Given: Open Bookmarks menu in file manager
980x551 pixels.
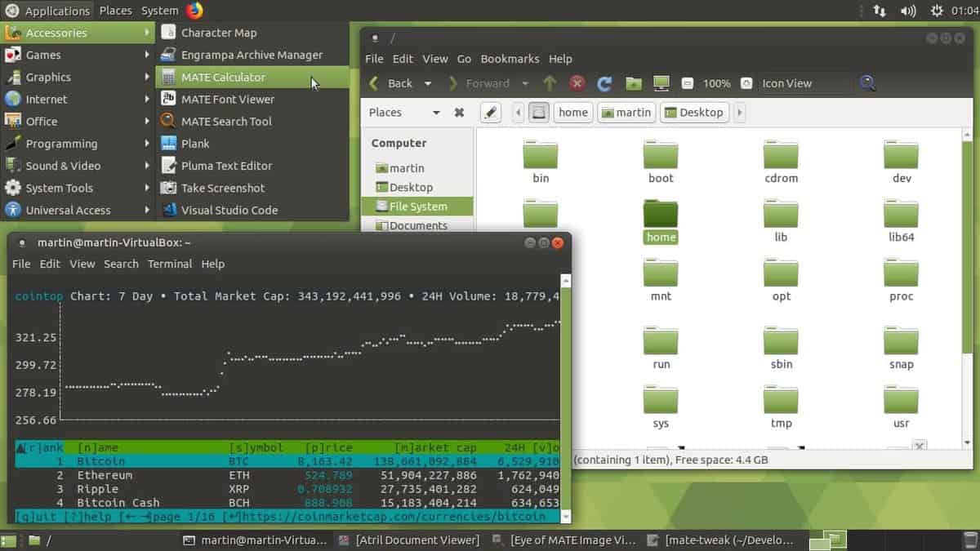Looking at the screenshot, I should (510, 59).
